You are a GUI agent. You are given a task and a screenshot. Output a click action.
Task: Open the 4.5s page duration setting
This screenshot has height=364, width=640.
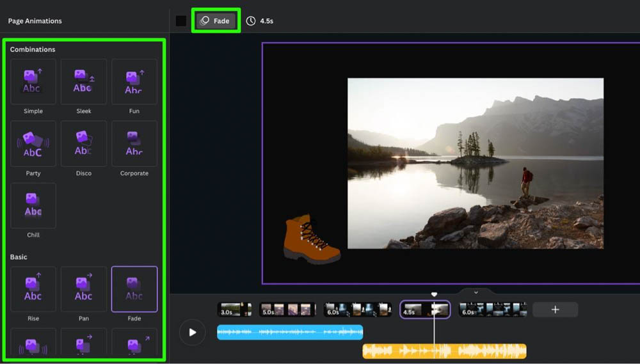pyautogui.click(x=260, y=21)
